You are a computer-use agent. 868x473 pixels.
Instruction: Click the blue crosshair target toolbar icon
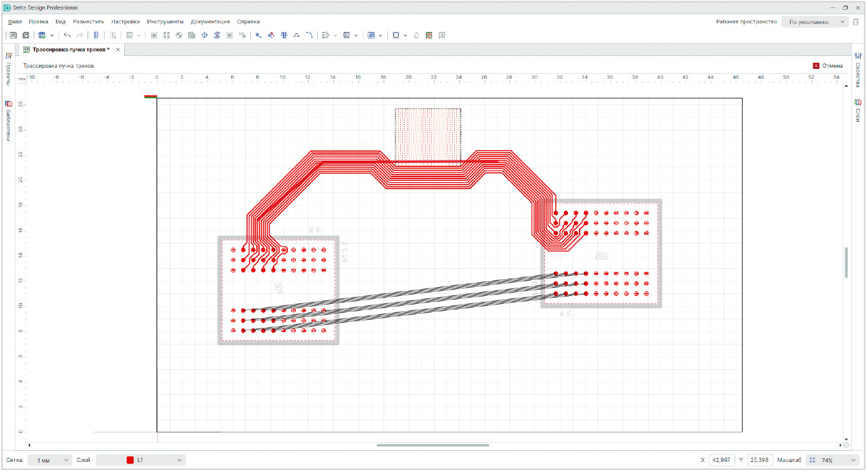[205, 36]
